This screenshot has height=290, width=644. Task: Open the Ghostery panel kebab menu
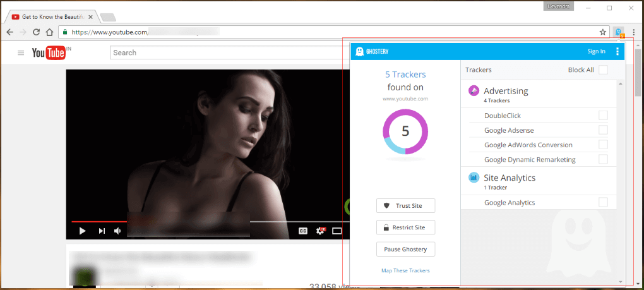[617, 51]
